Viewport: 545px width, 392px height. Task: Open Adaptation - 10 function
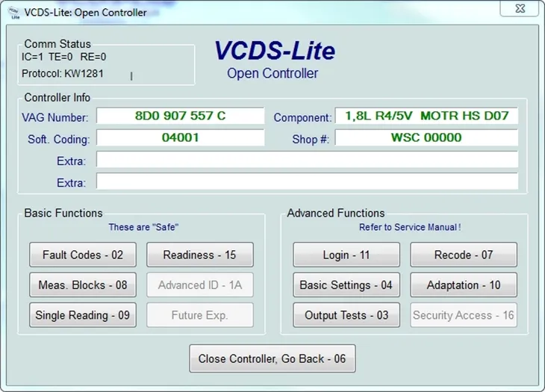[463, 284]
